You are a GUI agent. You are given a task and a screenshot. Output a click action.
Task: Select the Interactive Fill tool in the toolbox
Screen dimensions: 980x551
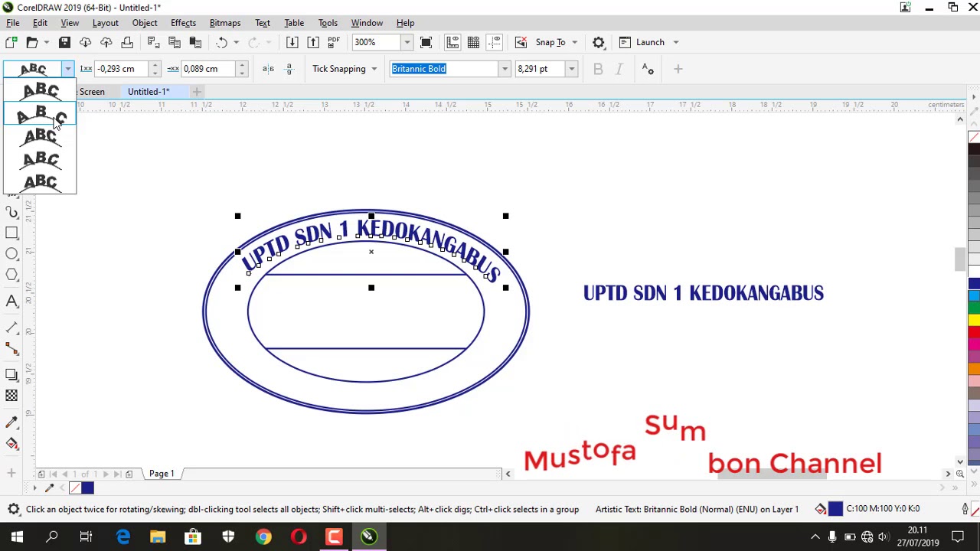coord(11,443)
